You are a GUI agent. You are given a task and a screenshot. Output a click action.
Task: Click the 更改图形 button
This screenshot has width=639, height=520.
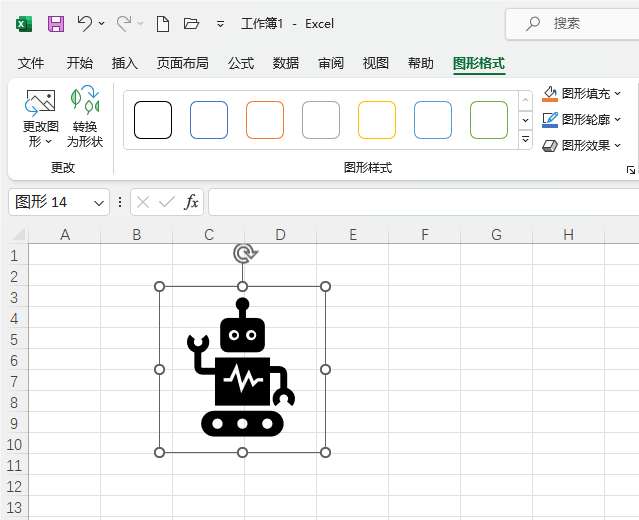(40, 118)
